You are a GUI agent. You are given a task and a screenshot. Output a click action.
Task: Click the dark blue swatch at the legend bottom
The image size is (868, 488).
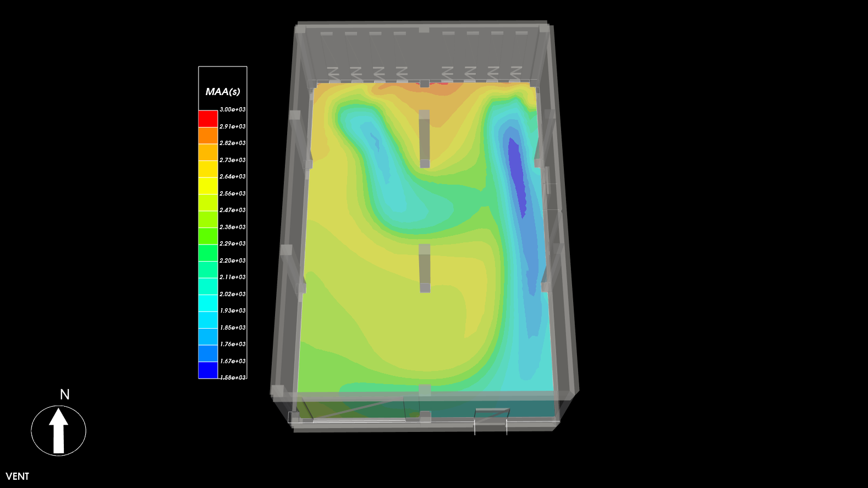click(x=208, y=370)
